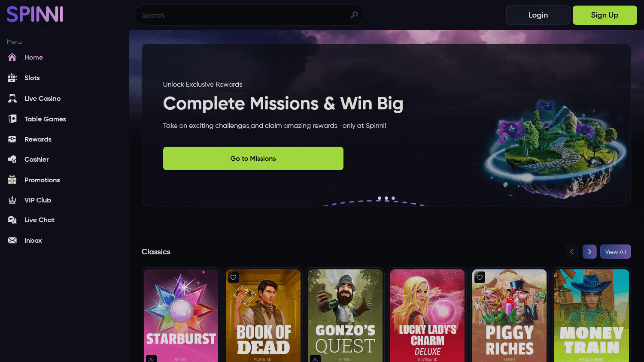Screen dimensions: 644x362
Task: Expand Classics list with View All
Action: tap(615, 252)
